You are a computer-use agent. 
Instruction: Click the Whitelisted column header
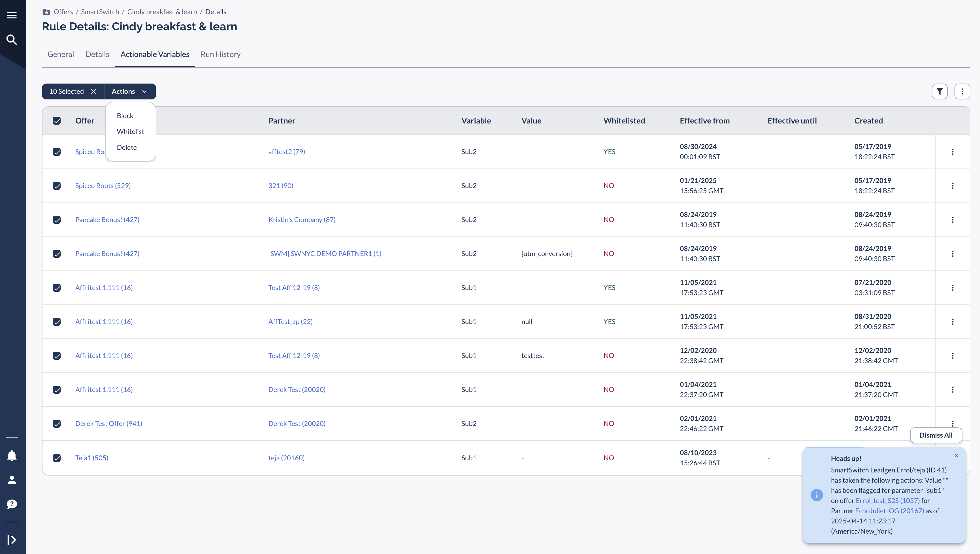coord(624,121)
